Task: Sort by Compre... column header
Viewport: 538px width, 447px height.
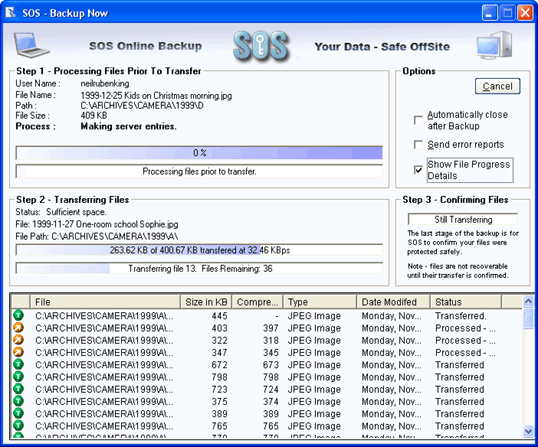Action: click(x=257, y=302)
